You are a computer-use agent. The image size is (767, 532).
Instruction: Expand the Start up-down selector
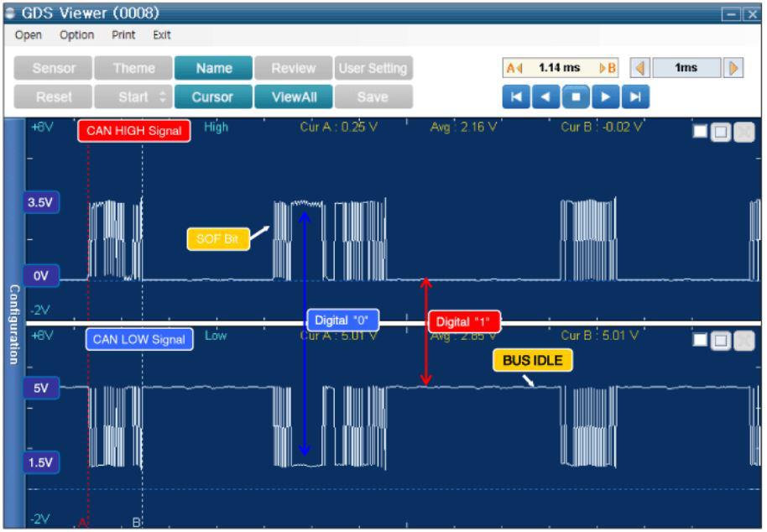coord(163,96)
